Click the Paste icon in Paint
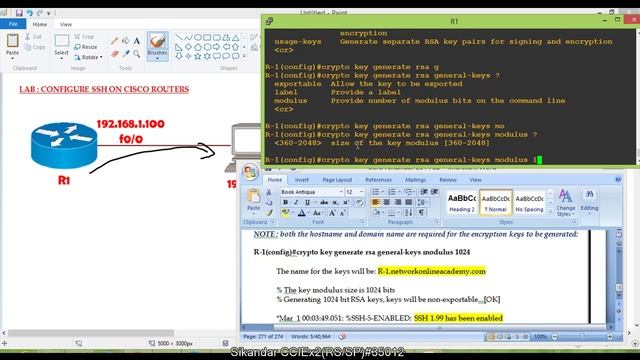 tap(12, 41)
